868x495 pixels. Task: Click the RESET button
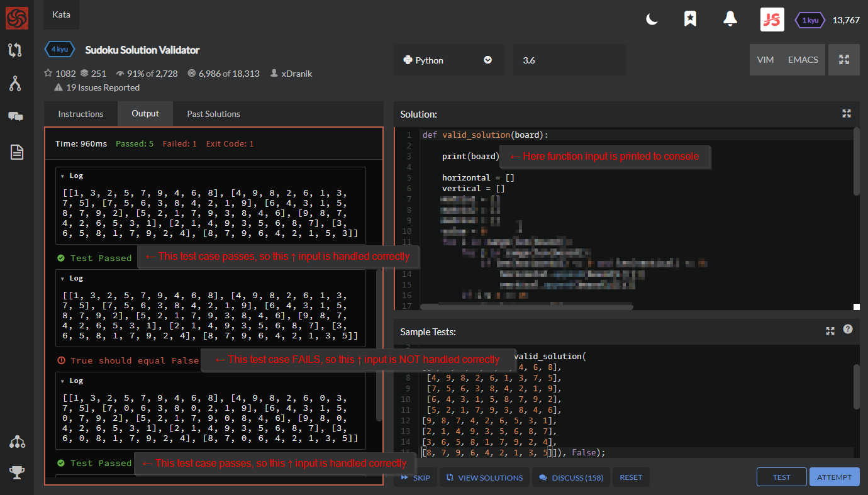click(x=631, y=477)
